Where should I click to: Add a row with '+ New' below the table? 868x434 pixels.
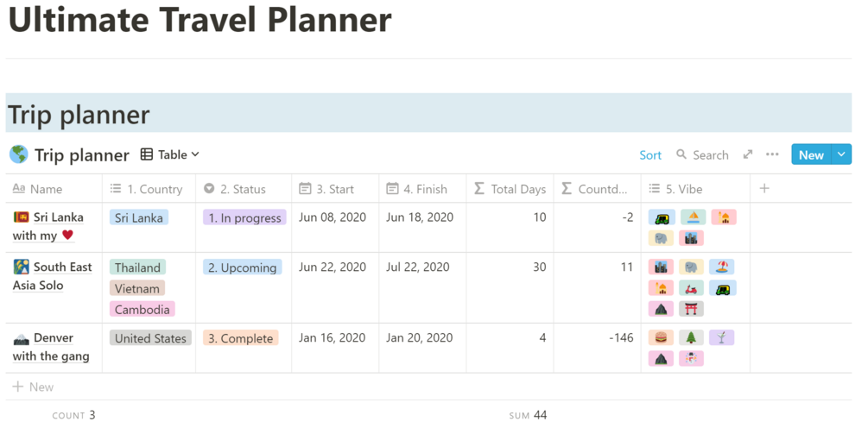point(33,387)
